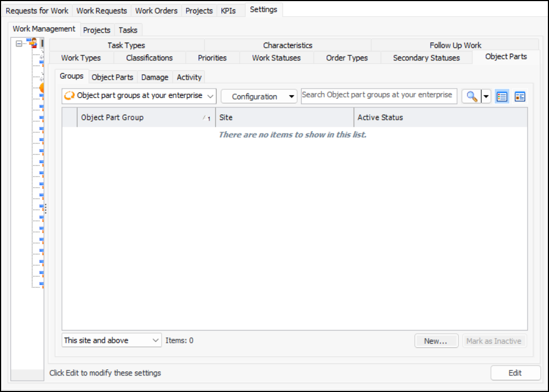
Task: Sort by Active Status column header
Action: pyautogui.click(x=441, y=117)
